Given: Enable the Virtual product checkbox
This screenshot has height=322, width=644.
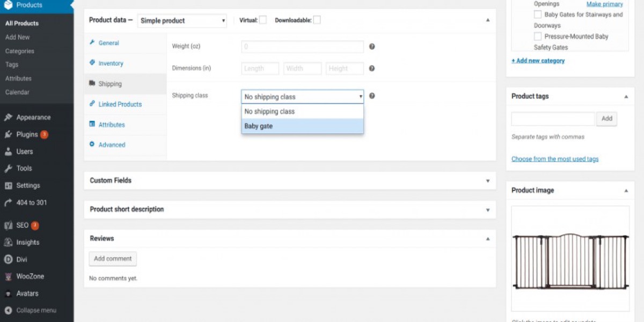Looking at the screenshot, I should (x=263, y=20).
